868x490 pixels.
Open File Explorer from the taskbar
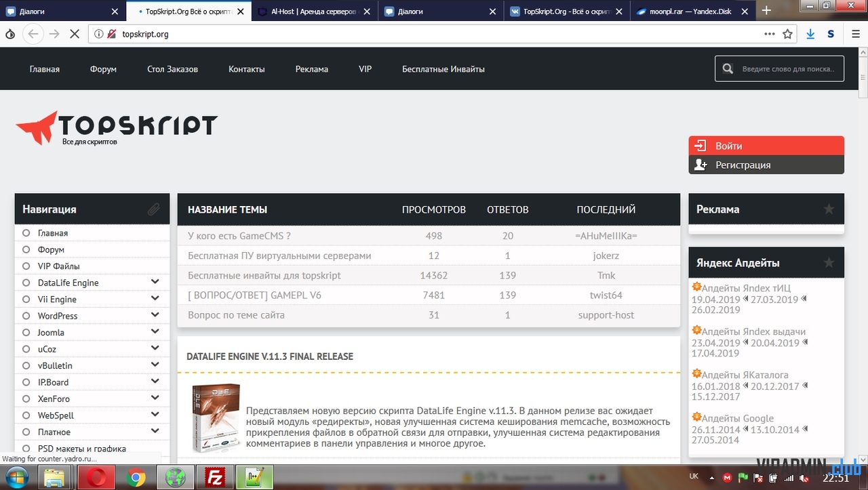[x=56, y=477]
